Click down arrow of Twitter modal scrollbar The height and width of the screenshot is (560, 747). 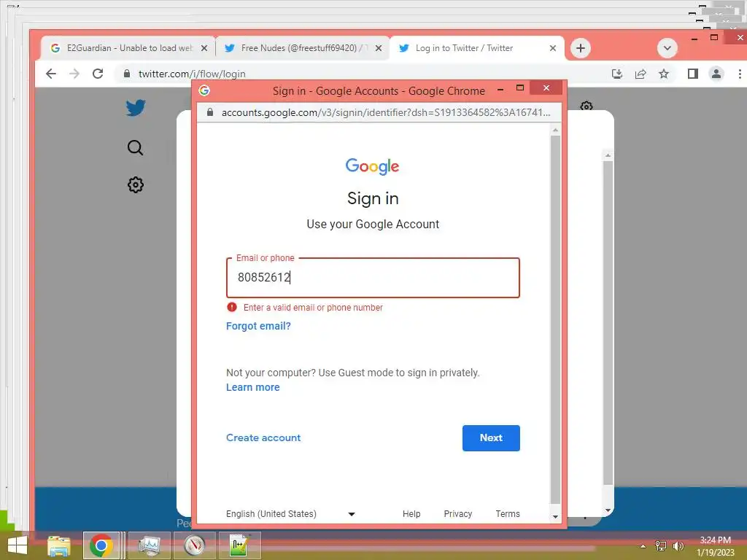pyautogui.click(x=608, y=510)
